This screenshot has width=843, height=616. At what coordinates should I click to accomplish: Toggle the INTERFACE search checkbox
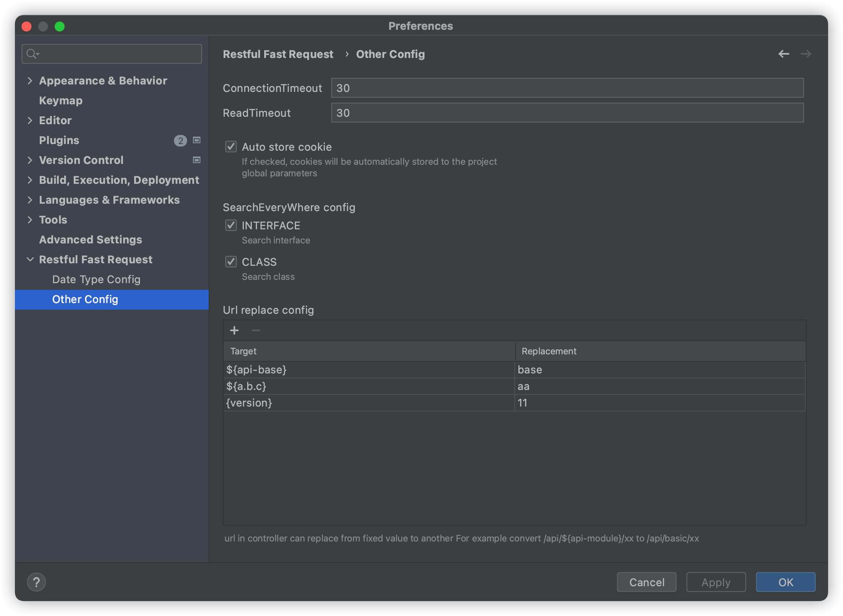pos(231,225)
